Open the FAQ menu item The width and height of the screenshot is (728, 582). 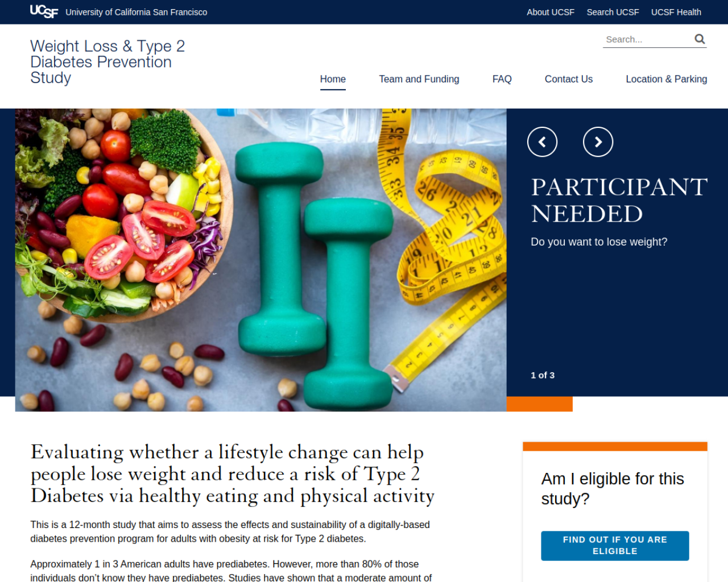pos(502,79)
